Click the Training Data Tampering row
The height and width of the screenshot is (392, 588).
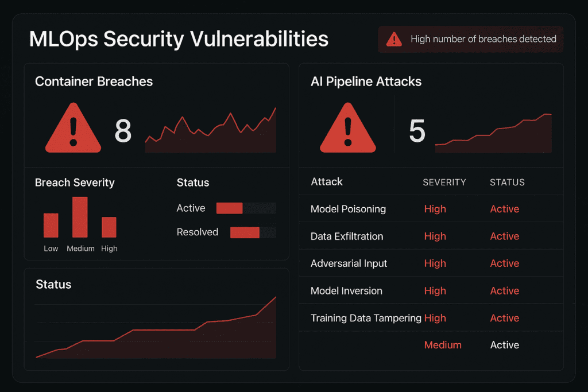pyautogui.click(x=366, y=318)
